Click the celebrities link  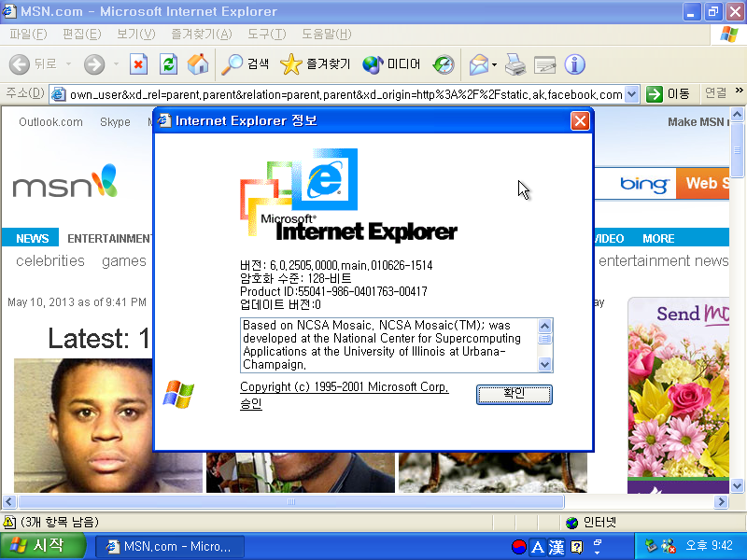coord(50,261)
